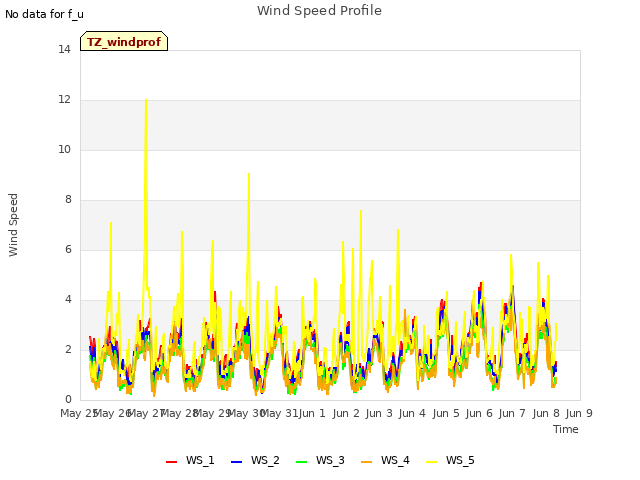
Task: Select the Wind Speed Profile chart title
Action: tap(319, 11)
